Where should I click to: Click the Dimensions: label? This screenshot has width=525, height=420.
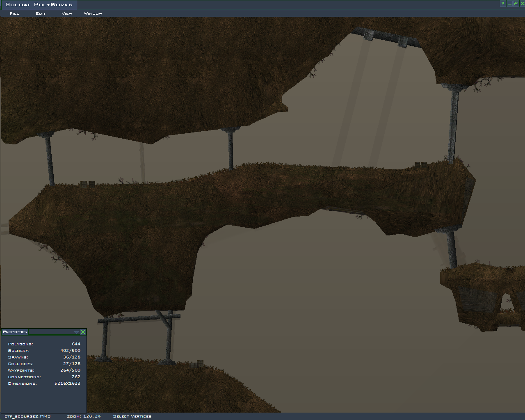click(22, 383)
